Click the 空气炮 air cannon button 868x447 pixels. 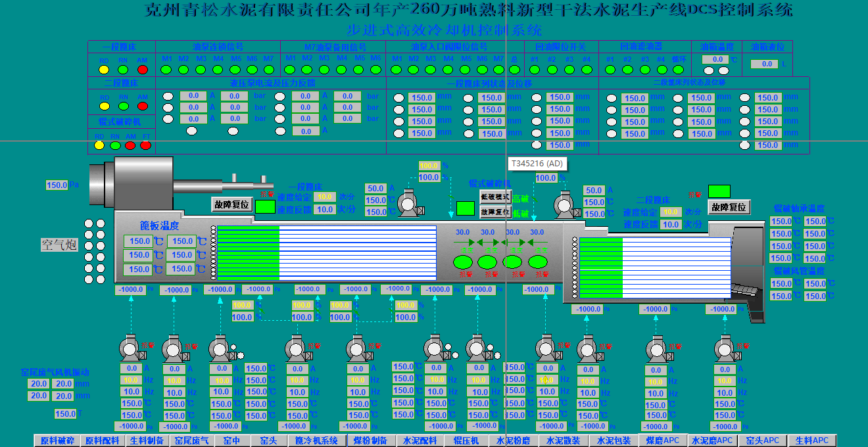pyautogui.click(x=60, y=245)
